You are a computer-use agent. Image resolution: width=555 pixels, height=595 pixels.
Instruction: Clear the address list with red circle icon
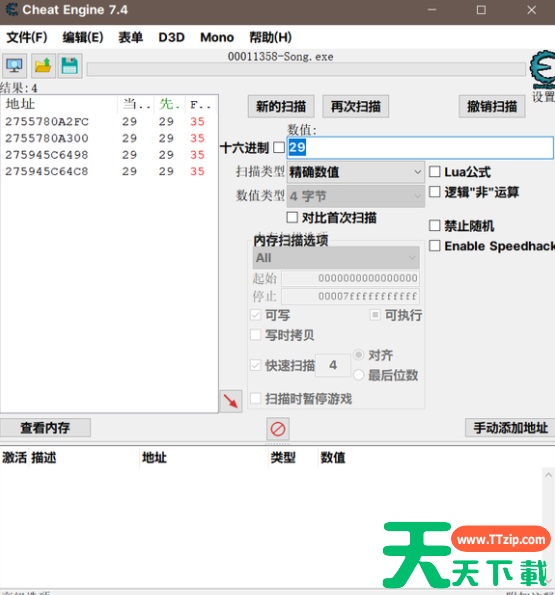click(278, 429)
